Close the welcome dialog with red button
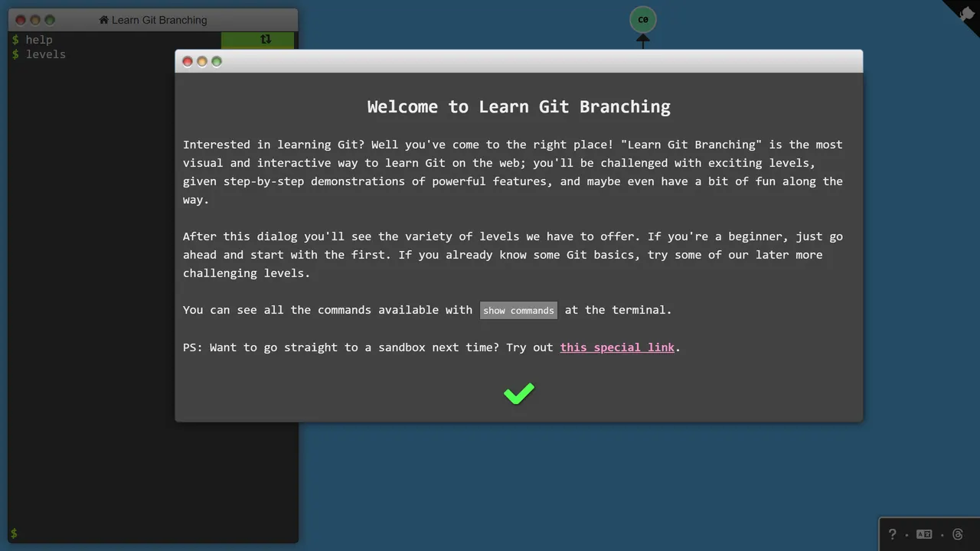980x551 pixels. pos(188,61)
